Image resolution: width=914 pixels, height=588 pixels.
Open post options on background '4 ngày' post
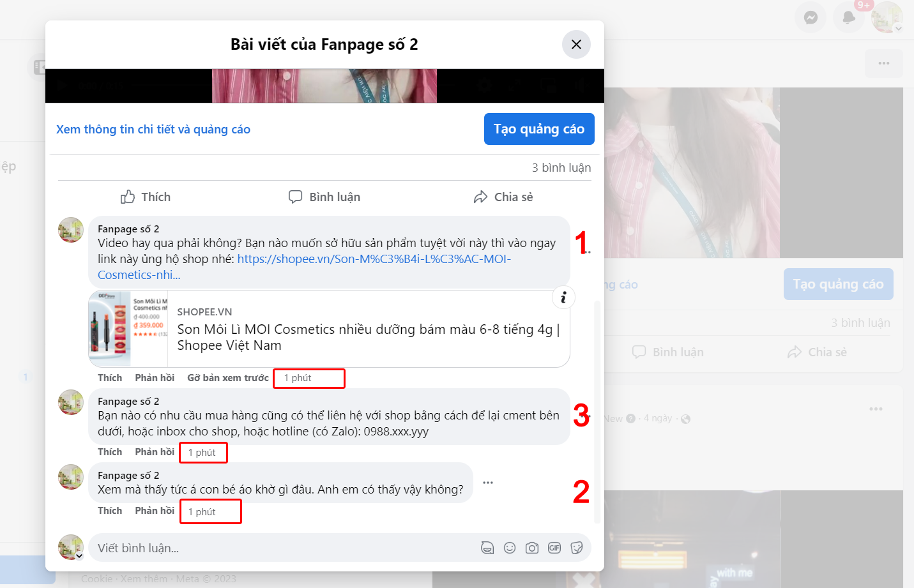tap(876, 409)
